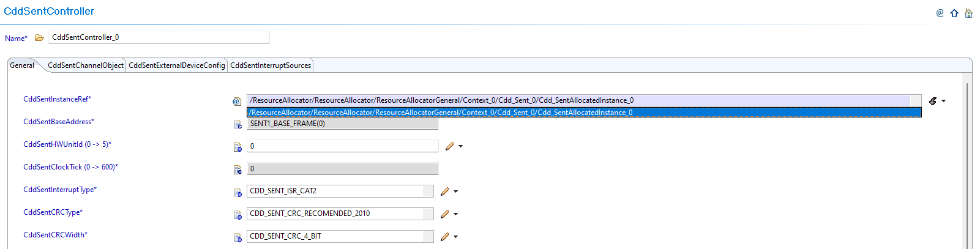Open the CddSentExternalDeviceConfig tab
Viewport: 980px width, 249px height.
coord(177,65)
